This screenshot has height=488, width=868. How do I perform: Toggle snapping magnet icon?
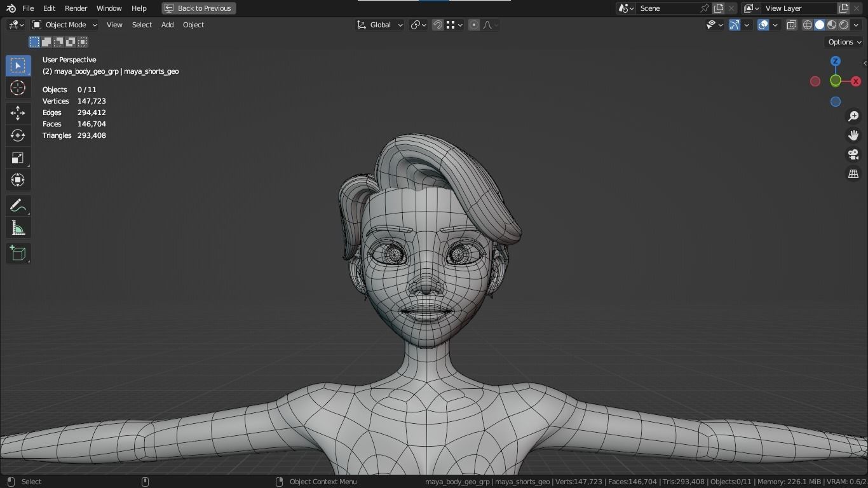[x=438, y=25]
